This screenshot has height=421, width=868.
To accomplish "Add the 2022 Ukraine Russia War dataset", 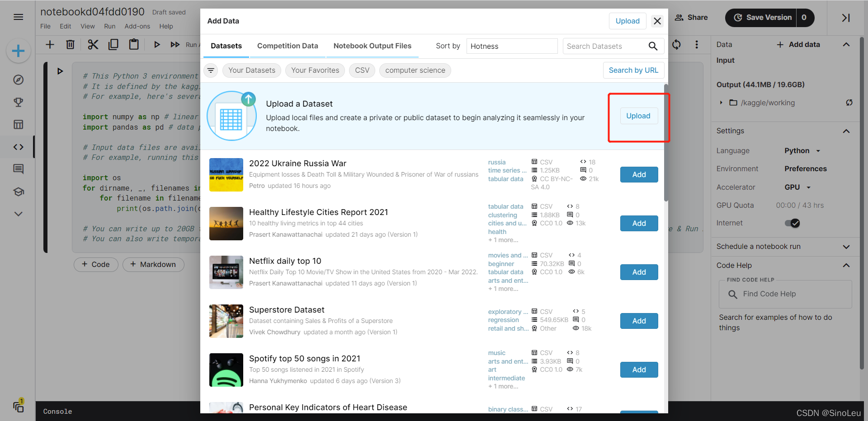I will click(x=639, y=175).
